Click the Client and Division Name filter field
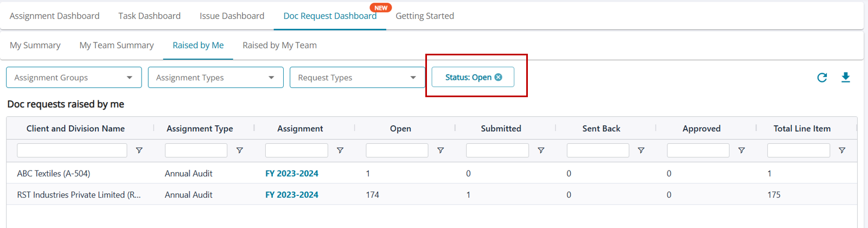The image size is (868, 228). [x=72, y=150]
